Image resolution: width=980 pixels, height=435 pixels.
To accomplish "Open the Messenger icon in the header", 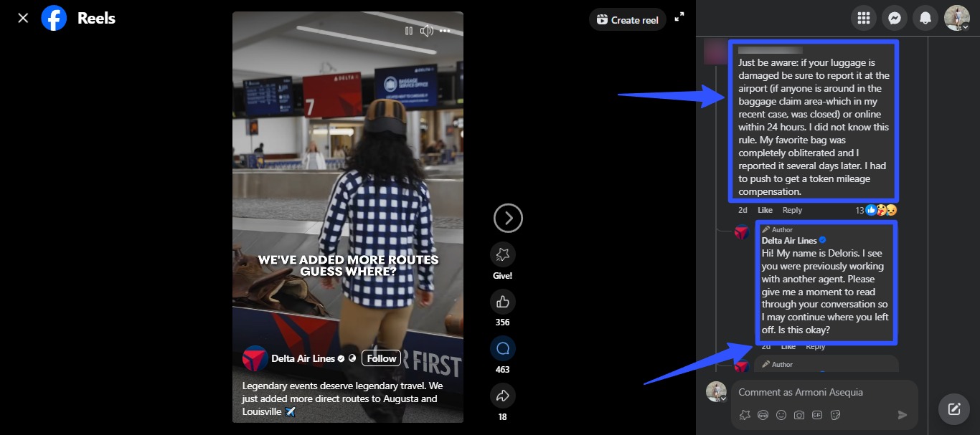I will click(x=895, y=19).
